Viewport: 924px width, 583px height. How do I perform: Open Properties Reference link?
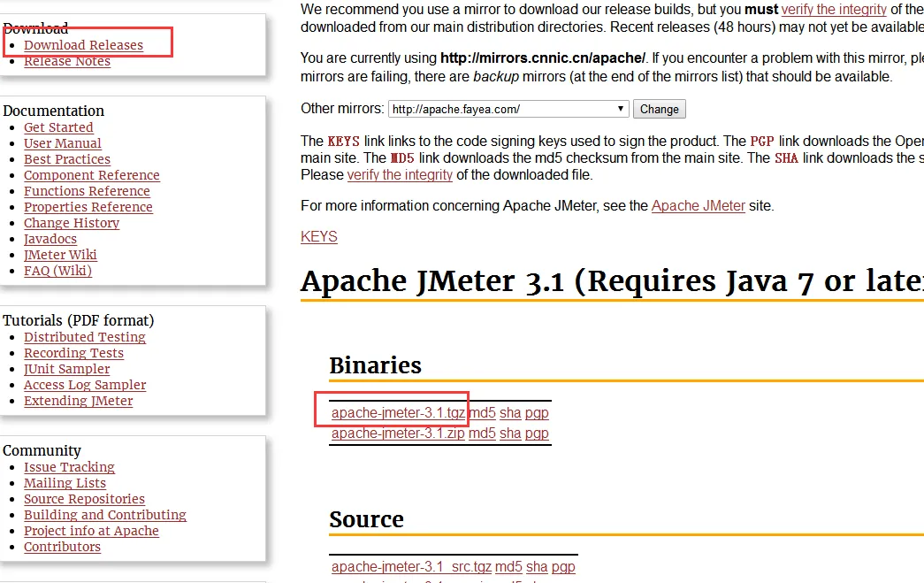(x=88, y=207)
